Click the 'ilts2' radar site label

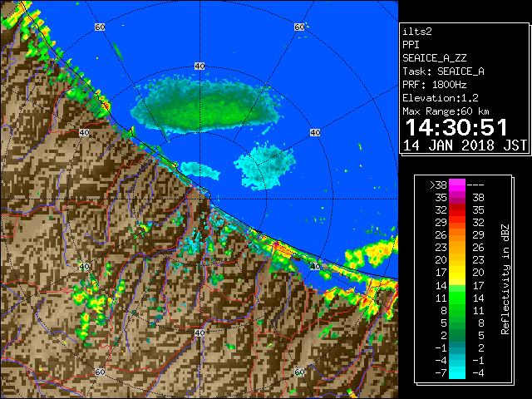coord(417,32)
